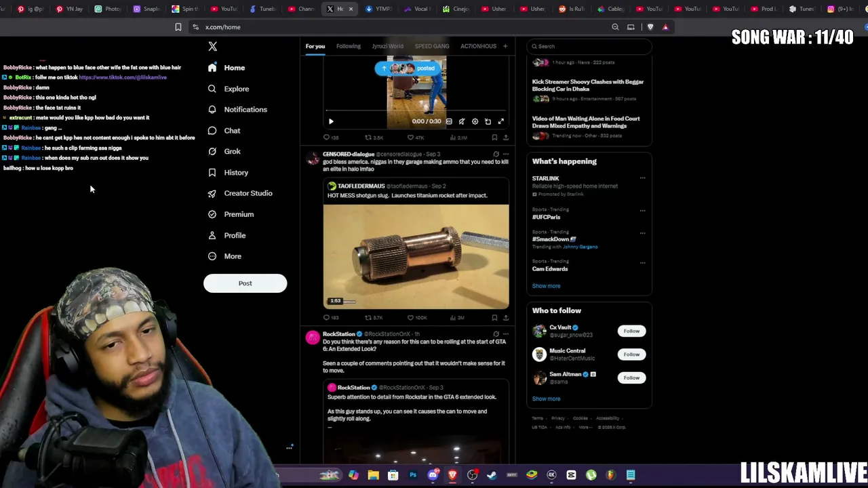Click the white Post button
Image resolution: width=868 pixels, height=488 pixels.
click(x=245, y=283)
